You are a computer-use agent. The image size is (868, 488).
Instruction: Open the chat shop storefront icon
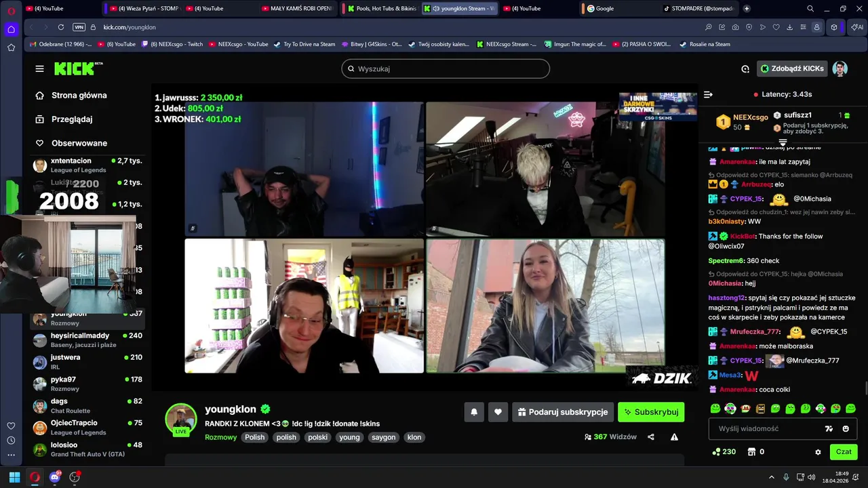(751, 452)
